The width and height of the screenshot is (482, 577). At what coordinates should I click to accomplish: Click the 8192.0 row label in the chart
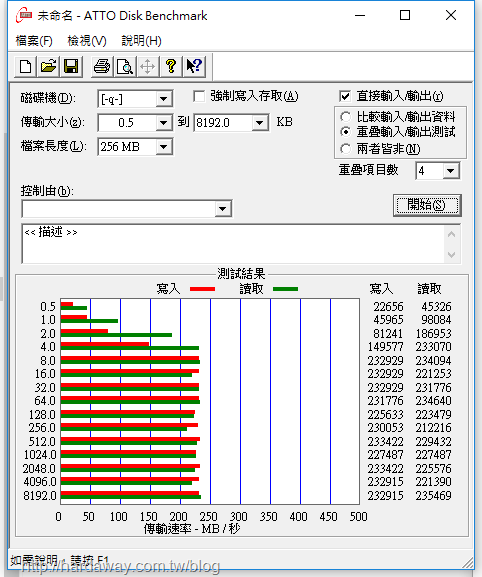click(x=40, y=496)
